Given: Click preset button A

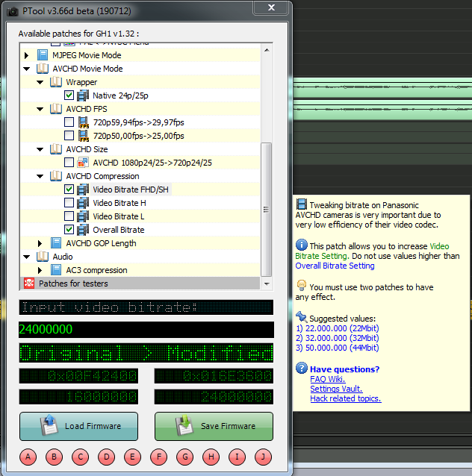Looking at the screenshot, I should tap(28, 457).
